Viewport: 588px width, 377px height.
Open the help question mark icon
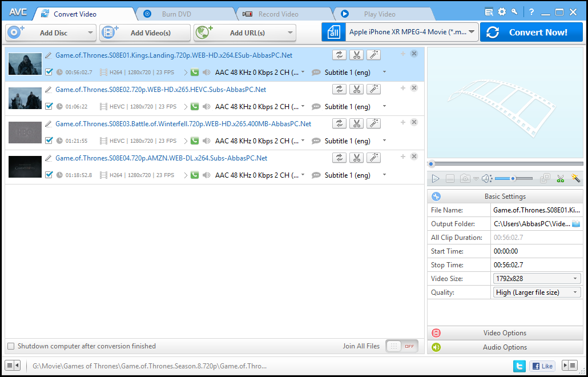[x=531, y=12]
